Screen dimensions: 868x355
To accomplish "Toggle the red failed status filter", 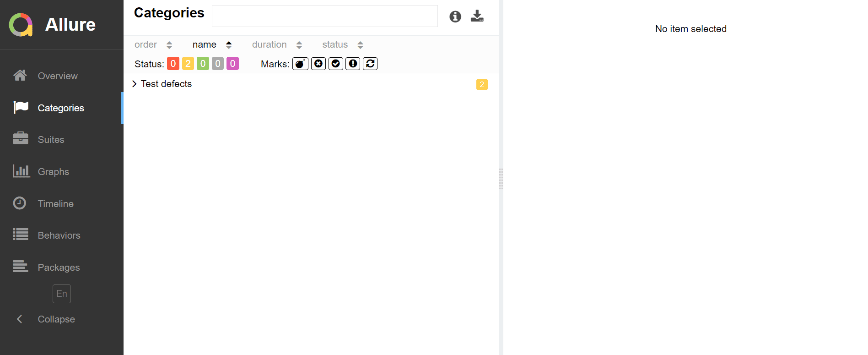I will (173, 64).
